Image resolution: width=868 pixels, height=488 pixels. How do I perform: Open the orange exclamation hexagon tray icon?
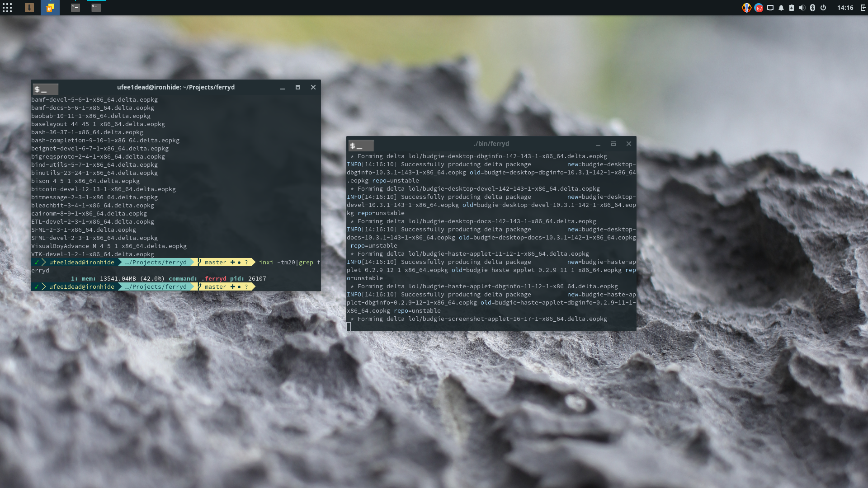click(x=746, y=8)
